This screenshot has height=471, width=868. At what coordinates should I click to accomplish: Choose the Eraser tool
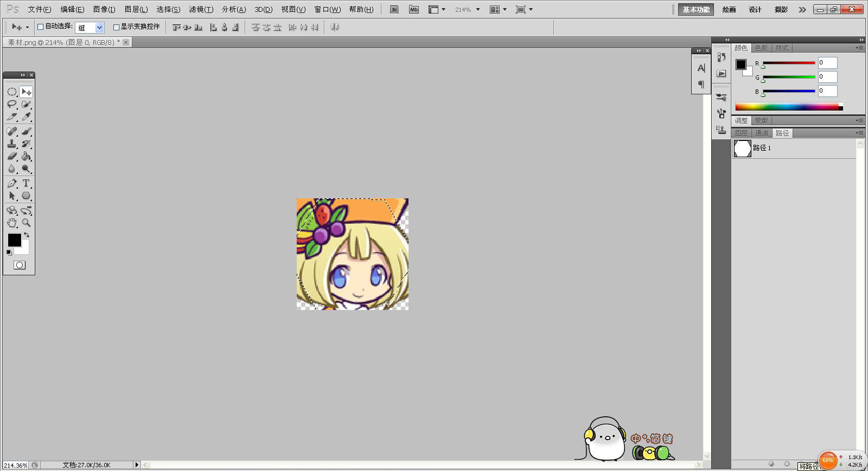click(x=12, y=156)
